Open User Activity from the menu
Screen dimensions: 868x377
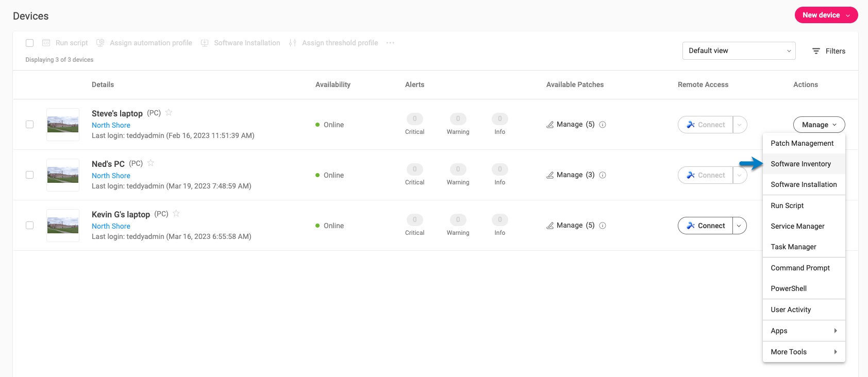point(804,310)
